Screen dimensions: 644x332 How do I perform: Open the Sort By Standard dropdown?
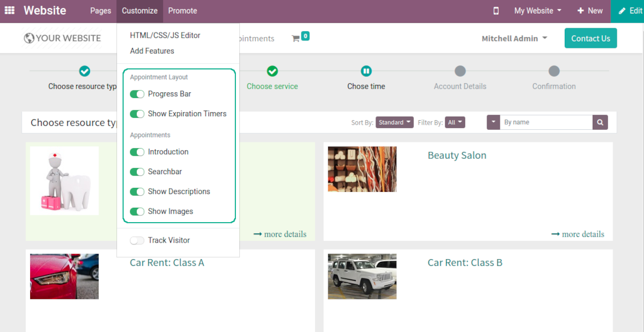(x=394, y=122)
